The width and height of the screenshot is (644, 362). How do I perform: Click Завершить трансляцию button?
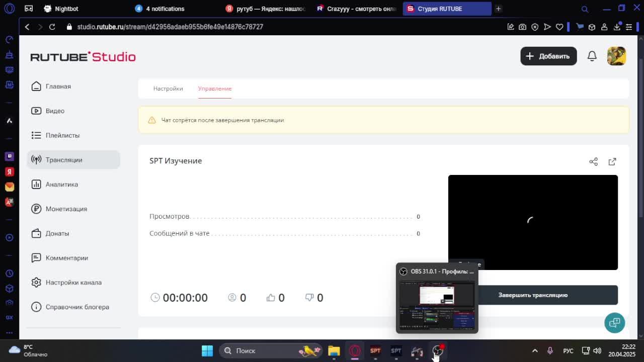coord(533,295)
